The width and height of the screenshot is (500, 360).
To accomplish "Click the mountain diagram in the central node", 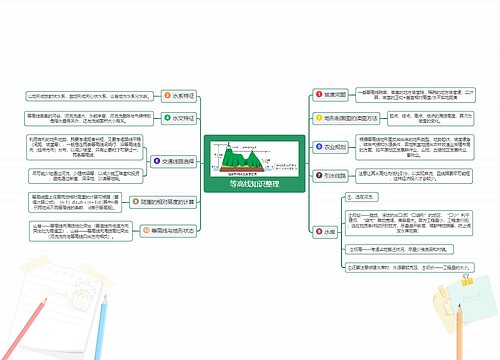I will tap(255, 159).
